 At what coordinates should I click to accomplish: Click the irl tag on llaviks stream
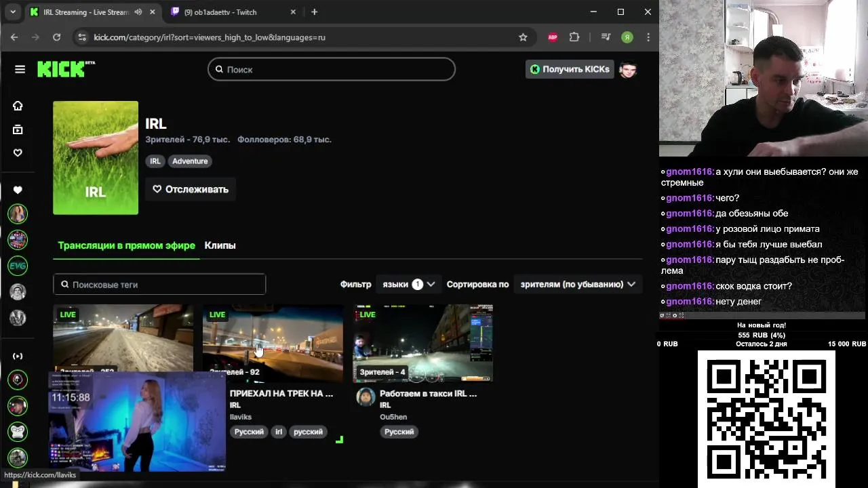click(278, 432)
